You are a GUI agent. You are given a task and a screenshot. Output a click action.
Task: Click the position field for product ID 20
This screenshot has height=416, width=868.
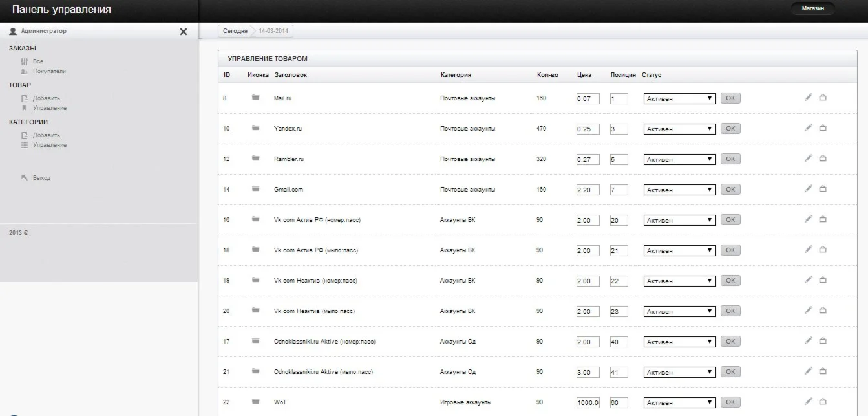(619, 312)
